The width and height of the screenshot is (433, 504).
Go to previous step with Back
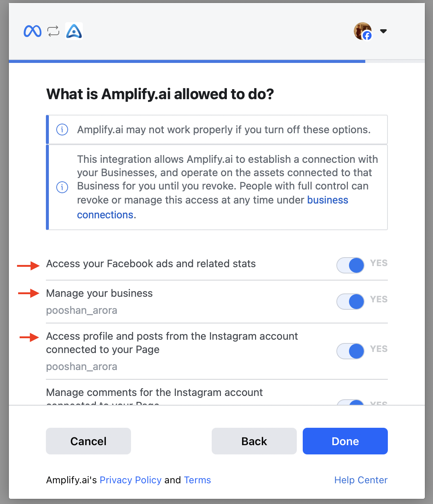pyautogui.click(x=254, y=441)
